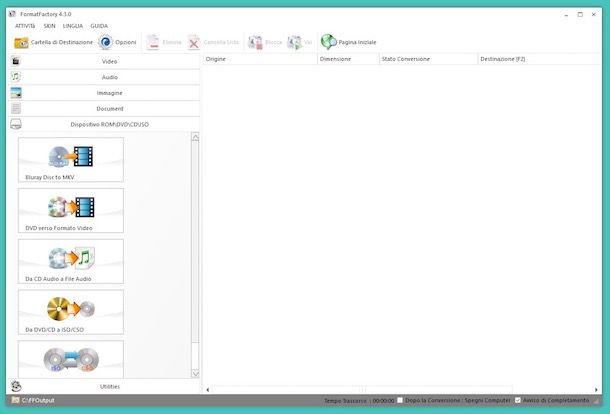
Task: Open the SKIN menu
Action: pos(49,26)
